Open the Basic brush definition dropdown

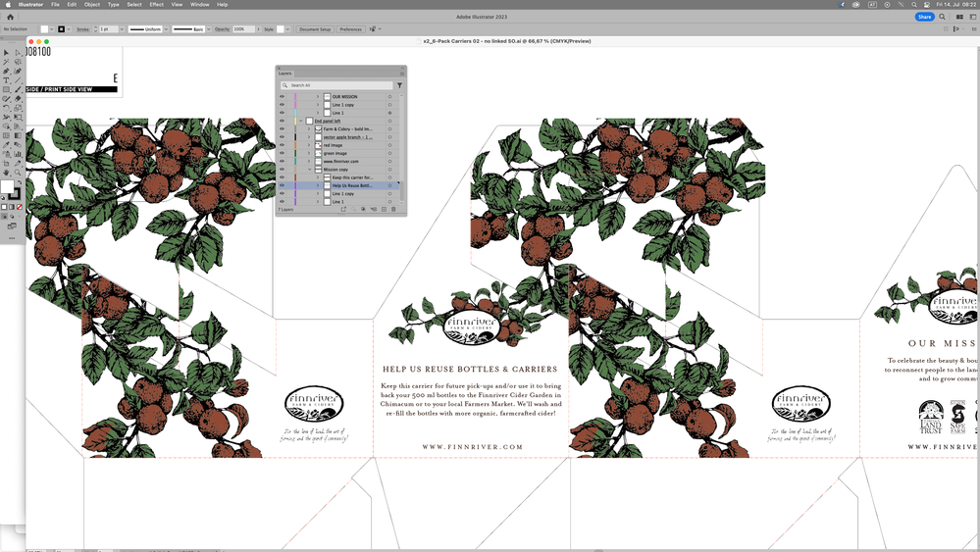coord(209,29)
